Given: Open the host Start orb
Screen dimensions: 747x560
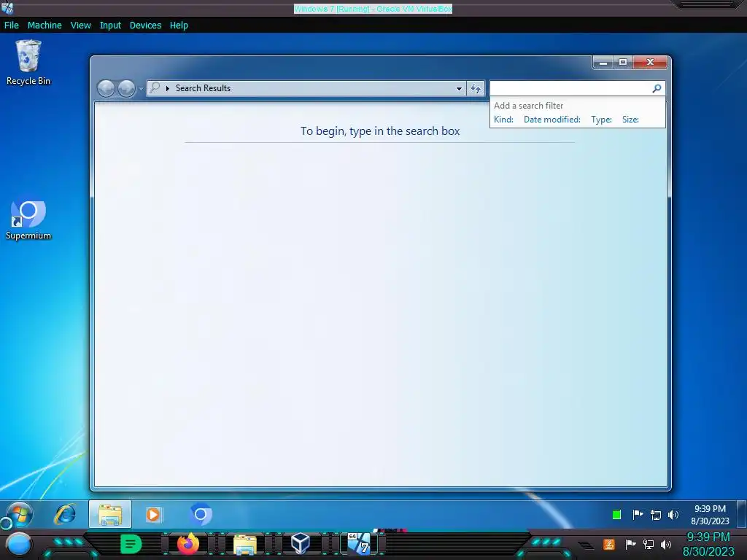Looking at the screenshot, I should point(19,544).
